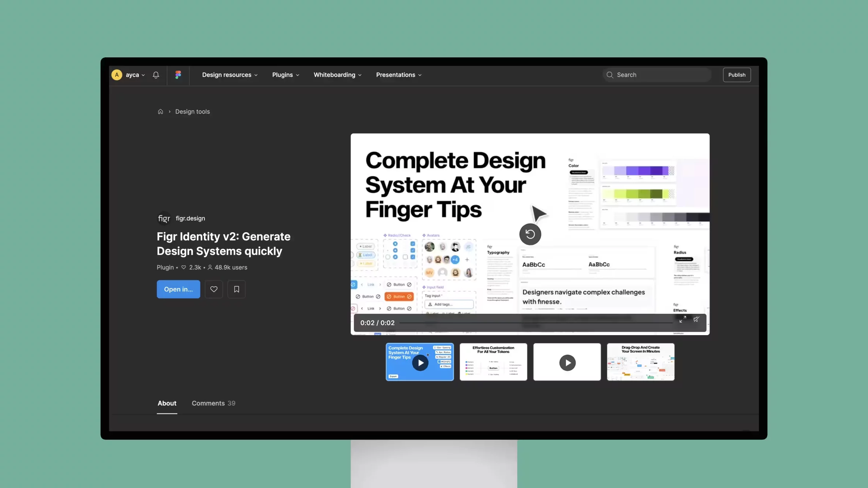Switch to Comments 39 tab

click(x=213, y=403)
